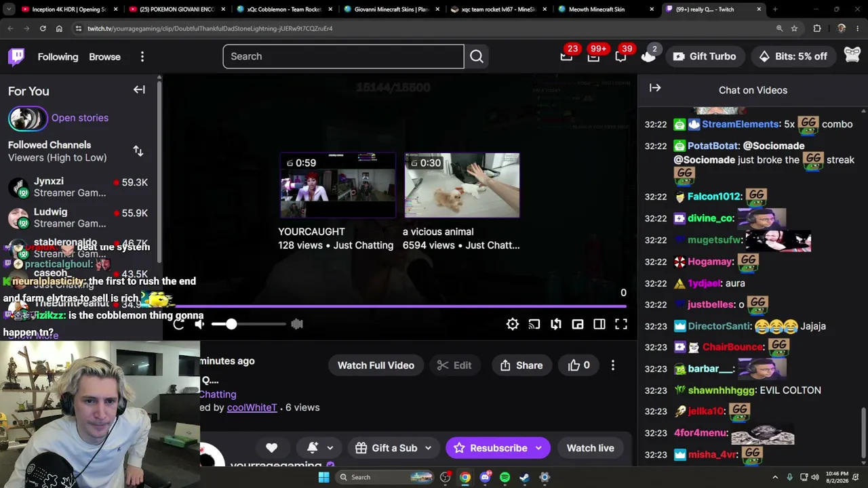Viewport: 868px width, 488px height.
Task: Open the Gift a Sub dropdown
Action: [x=393, y=448]
